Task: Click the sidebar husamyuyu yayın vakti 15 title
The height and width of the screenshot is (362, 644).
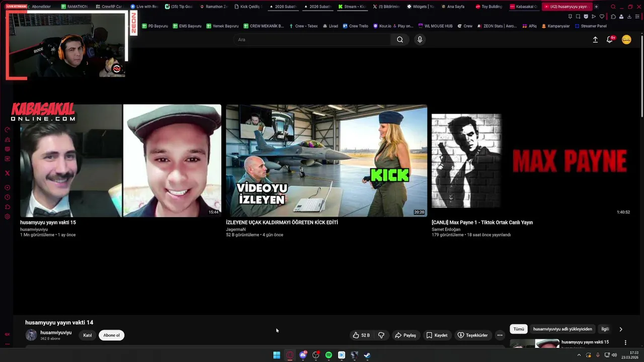Action: coord(585,342)
